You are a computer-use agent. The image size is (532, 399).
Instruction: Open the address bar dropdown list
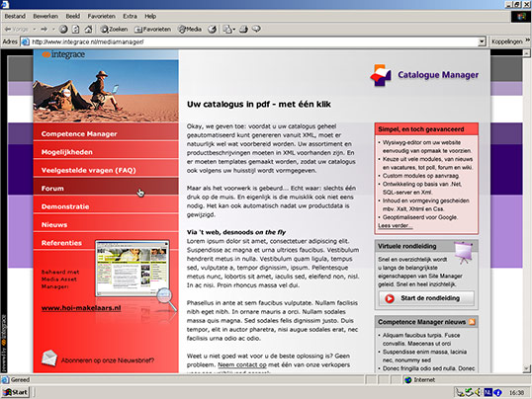pyautogui.click(x=482, y=41)
